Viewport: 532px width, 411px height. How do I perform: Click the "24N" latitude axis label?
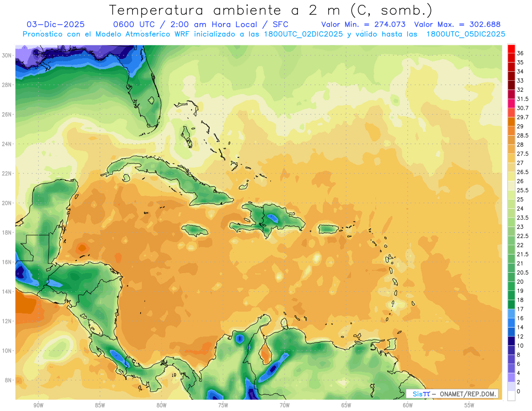click(7, 144)
